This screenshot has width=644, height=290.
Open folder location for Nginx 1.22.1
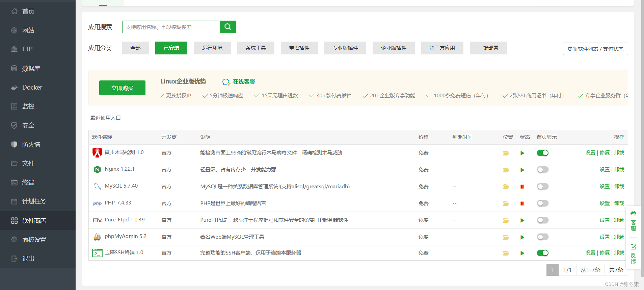tap(506, 170)
